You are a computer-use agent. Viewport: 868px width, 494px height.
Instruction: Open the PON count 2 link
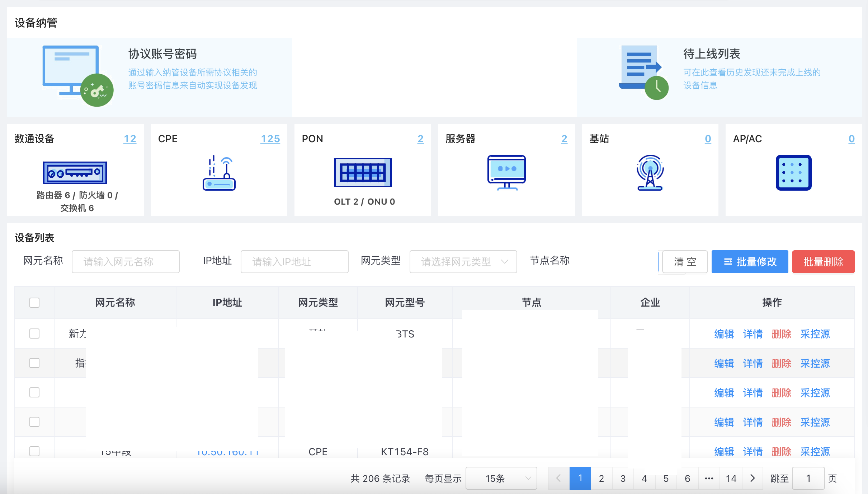[420, 139]
